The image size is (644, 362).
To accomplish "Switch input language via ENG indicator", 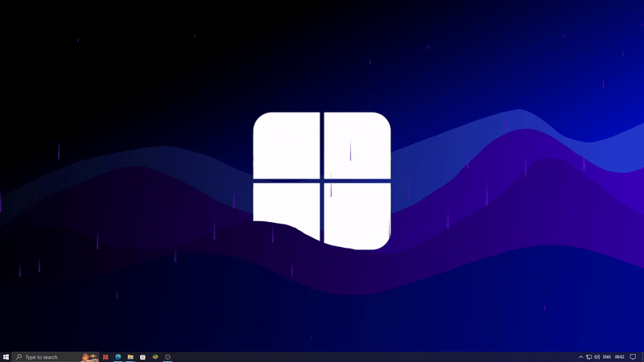I will point(607,357).
